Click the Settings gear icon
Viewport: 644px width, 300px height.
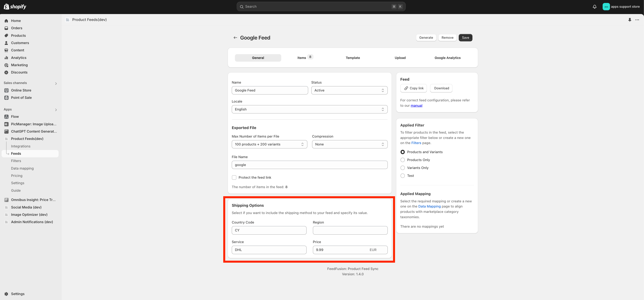pos(6,294)
